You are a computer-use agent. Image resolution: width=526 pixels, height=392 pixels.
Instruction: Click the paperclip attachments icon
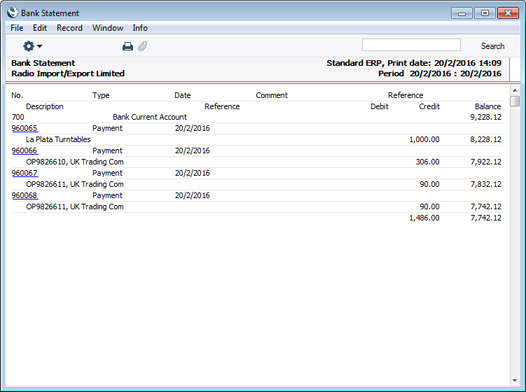tap(143, 46)
